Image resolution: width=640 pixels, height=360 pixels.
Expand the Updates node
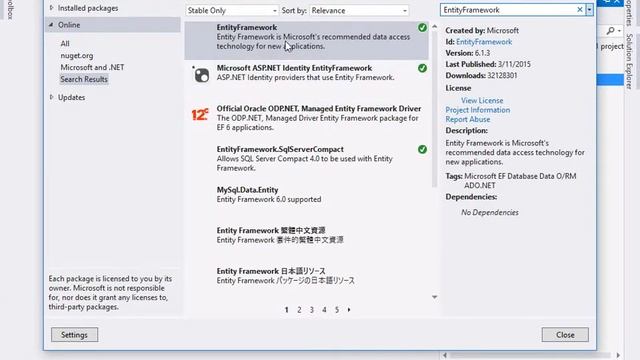[x=51, y=97]
